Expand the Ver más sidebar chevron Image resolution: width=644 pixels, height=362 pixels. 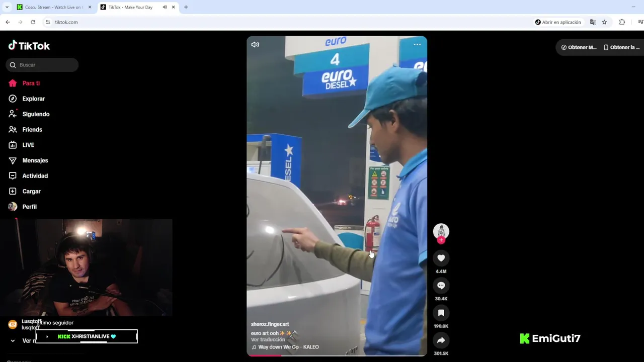13,341
